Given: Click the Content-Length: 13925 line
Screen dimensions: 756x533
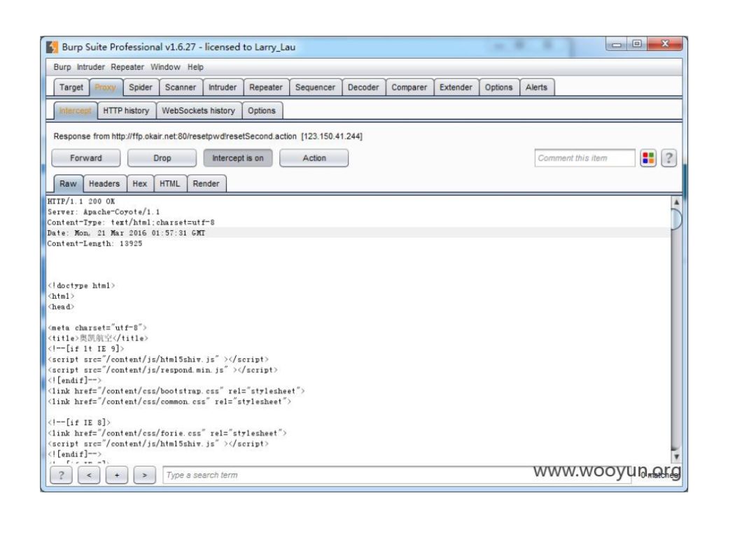Looking at the screenshot, I should click(95, 244).
